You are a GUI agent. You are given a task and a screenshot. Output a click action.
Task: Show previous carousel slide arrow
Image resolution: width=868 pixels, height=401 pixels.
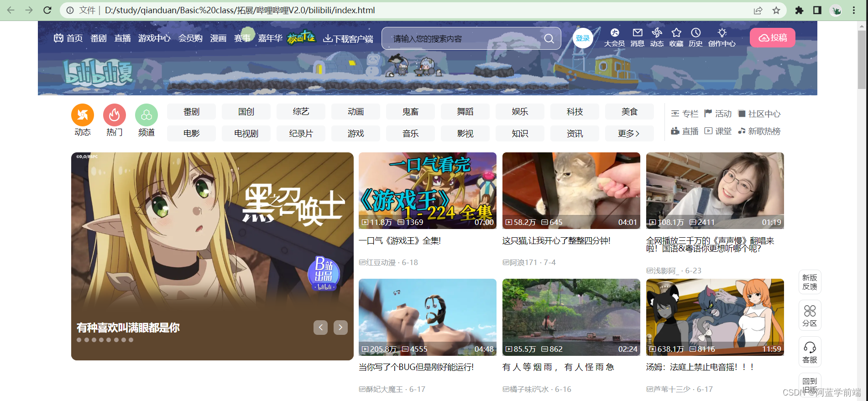pos(320,327)
